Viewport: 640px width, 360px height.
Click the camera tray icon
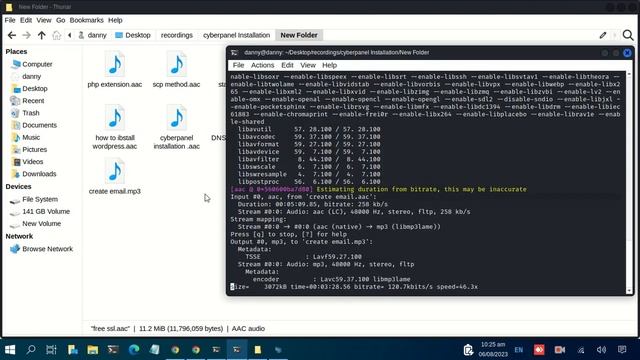click(x=560, y=350)
